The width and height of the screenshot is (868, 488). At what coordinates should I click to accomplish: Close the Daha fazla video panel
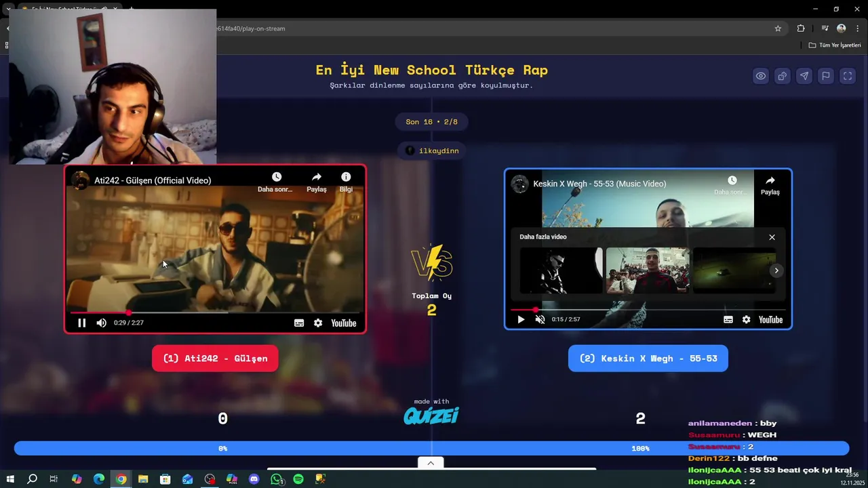[772, 237]
